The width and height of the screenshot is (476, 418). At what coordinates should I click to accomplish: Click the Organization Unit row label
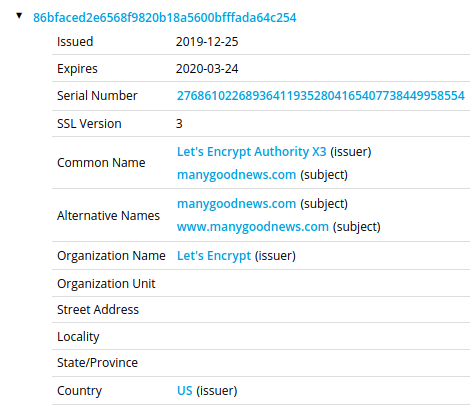pos(106,284)
